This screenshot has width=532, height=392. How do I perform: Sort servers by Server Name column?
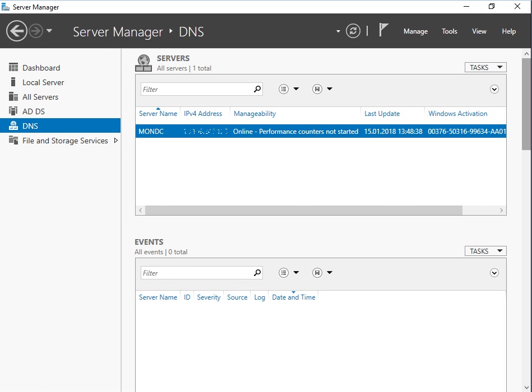point(158,114)
